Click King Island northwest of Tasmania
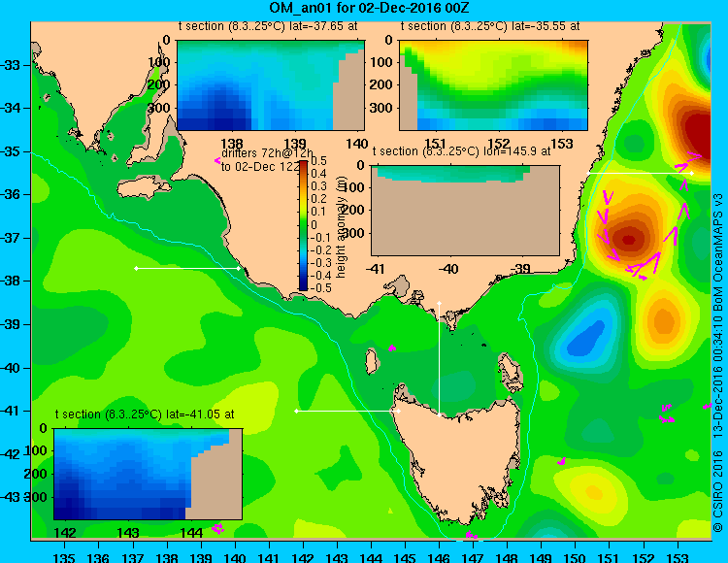This screenshot has height=563, width=728. point(371,362)
